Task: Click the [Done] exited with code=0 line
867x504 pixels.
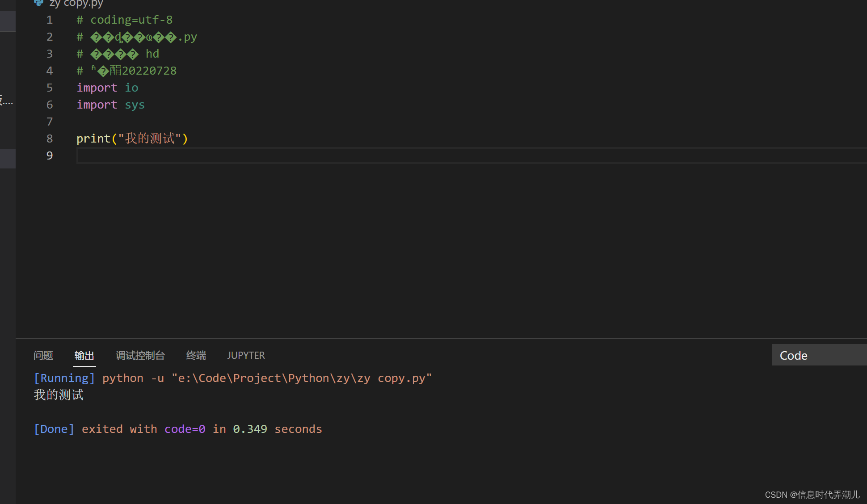Action: [x=178, y=429]
